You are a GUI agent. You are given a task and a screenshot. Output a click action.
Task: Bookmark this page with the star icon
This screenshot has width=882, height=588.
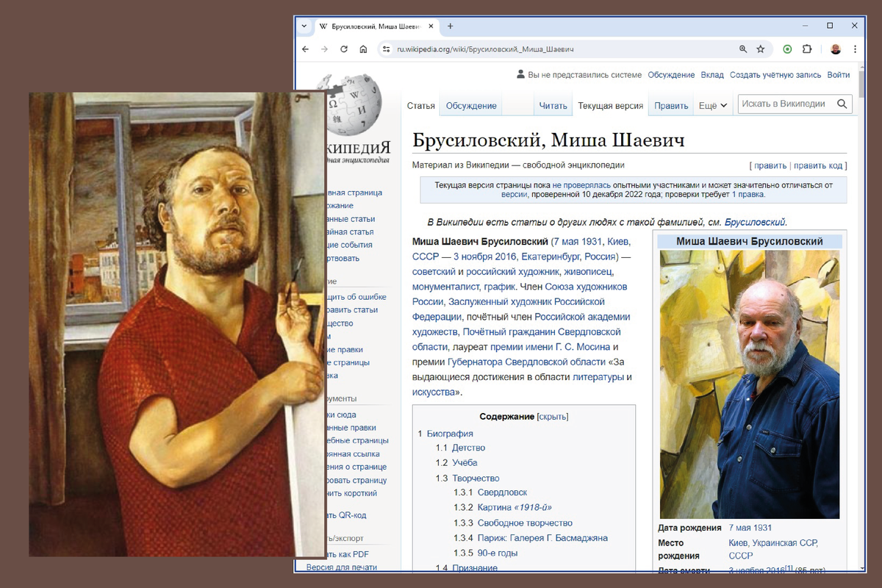pyautogui.click(x=761, y=49)
